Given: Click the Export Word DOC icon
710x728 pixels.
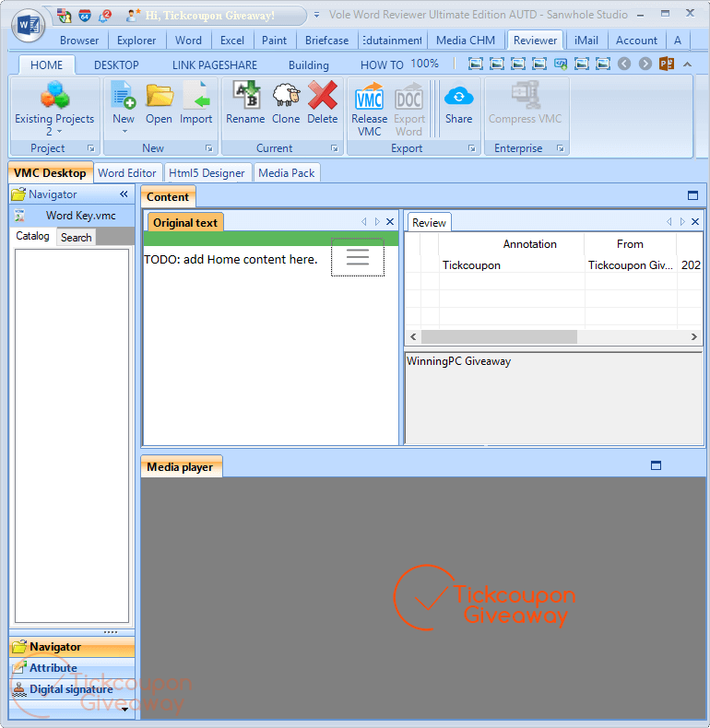Looking at the screenshot, I should pyautogui.click(x=408, y=96).
